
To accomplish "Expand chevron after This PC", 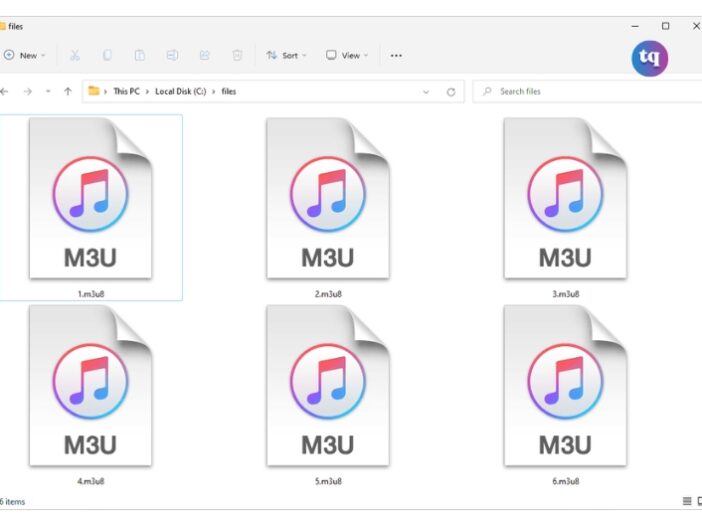I will pos(147,92).
